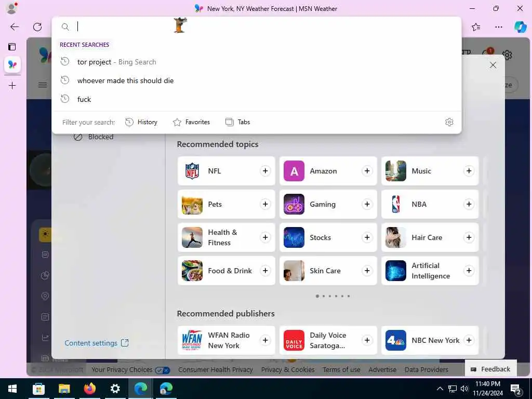This screenshot has width=532, height=399.
Task: Follow WFAN Radio New York publisher
Action: point(265,340)
